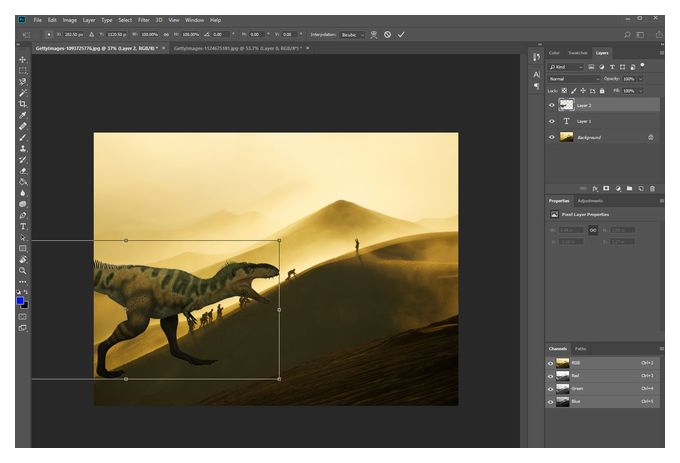The height and width of the screenshot is (463, 680).
Task: Select the History Brush tool
Action: pyautogui.click(x=23, y=160)
